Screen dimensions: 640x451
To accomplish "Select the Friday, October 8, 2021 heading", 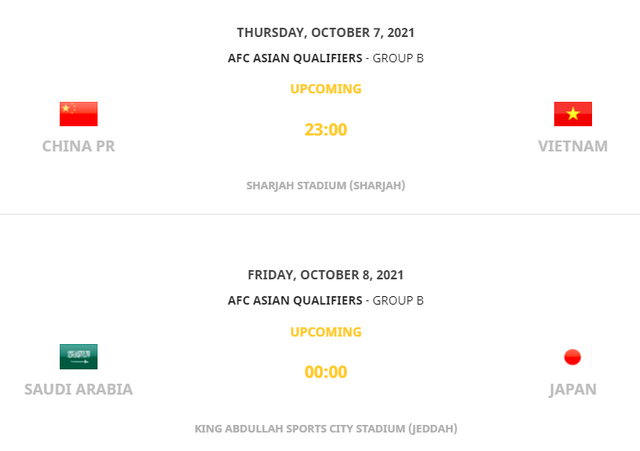I will point(325,275).
